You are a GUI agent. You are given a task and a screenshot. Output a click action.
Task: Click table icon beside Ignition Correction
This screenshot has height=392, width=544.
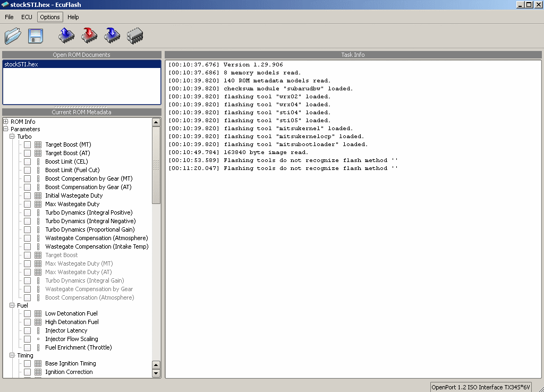38,372
